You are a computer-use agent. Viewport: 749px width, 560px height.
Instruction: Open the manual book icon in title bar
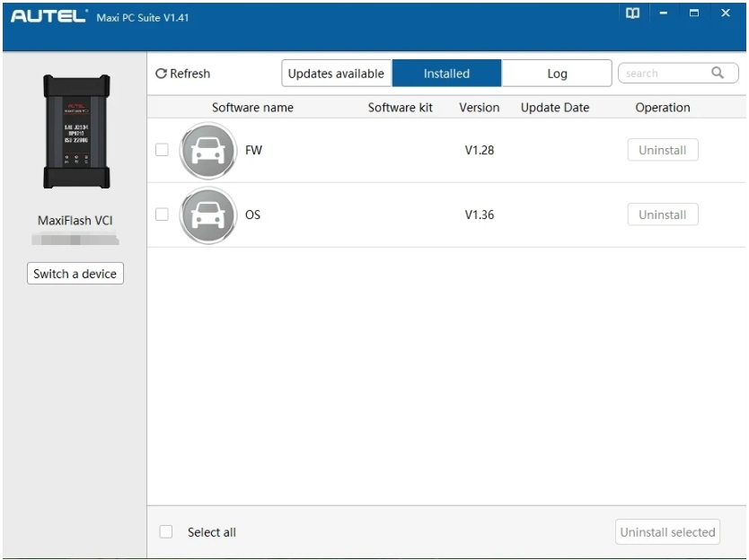(x=633, y=13)
